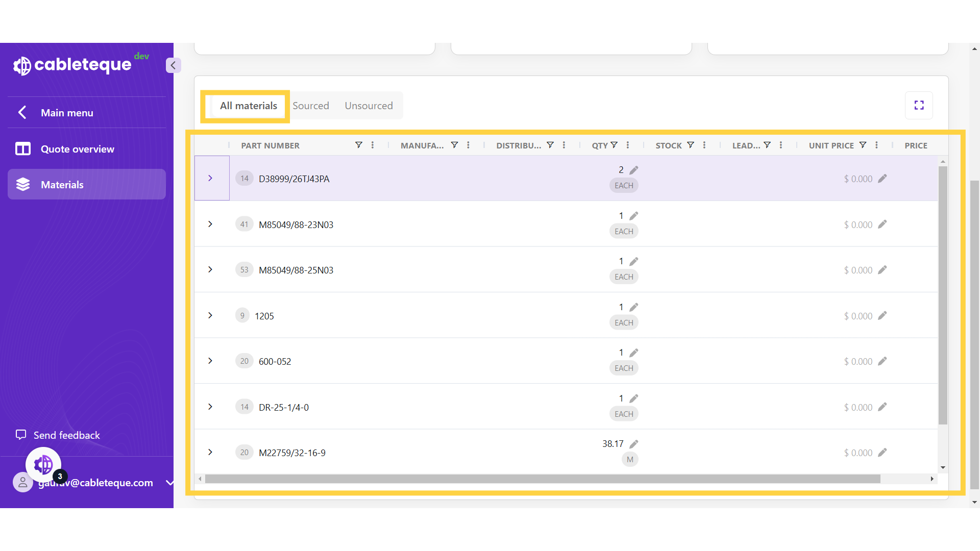The width and height of the screenshot is (980, 551).
Task: Open filter for Part Number column
Action: [359, 145]
